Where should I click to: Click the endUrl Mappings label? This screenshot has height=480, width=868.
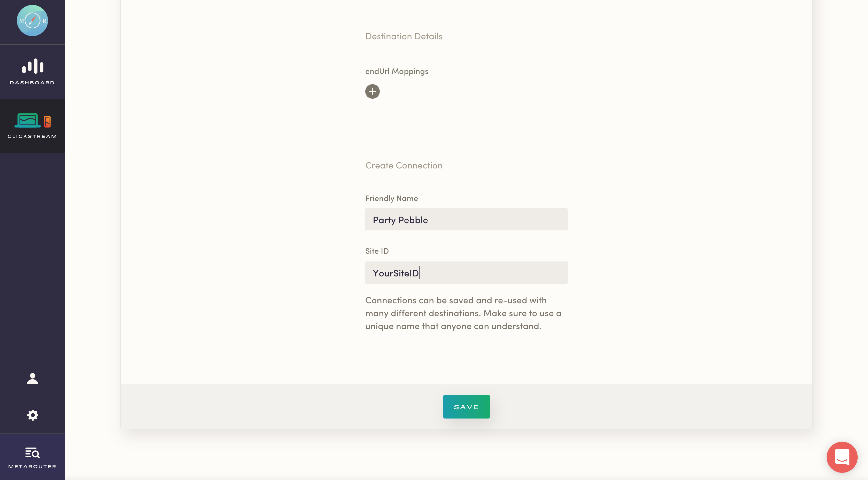397,71
